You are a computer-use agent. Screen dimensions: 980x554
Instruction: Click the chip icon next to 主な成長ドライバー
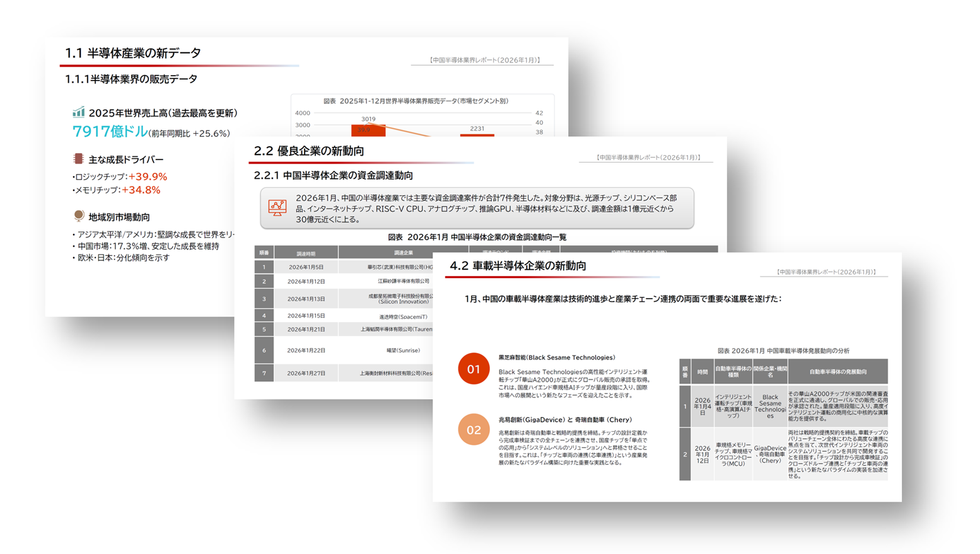(x=78, y=159)
